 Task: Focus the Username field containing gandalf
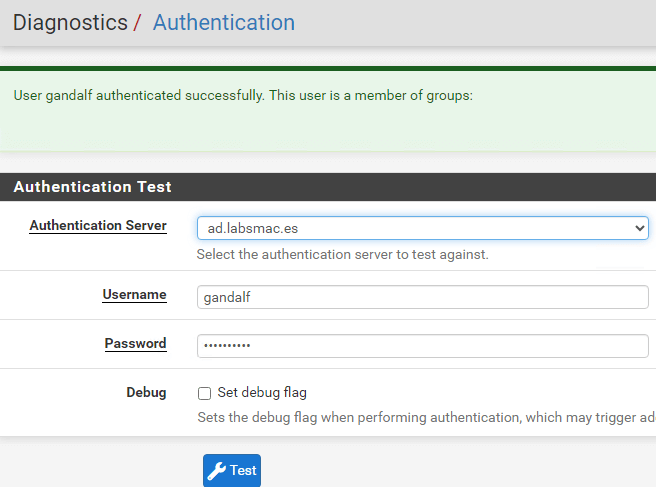coord(422,297)
